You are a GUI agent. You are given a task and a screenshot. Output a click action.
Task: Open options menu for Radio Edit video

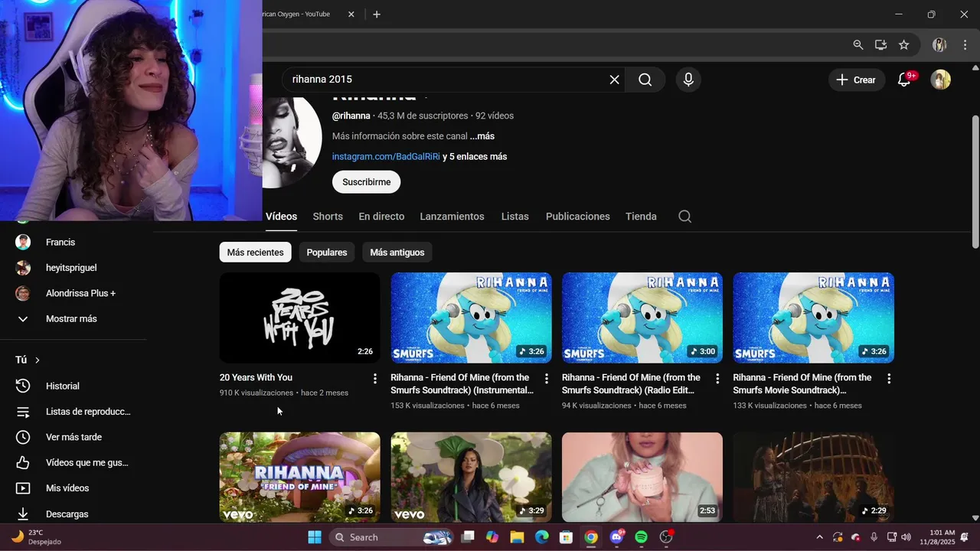717,378
